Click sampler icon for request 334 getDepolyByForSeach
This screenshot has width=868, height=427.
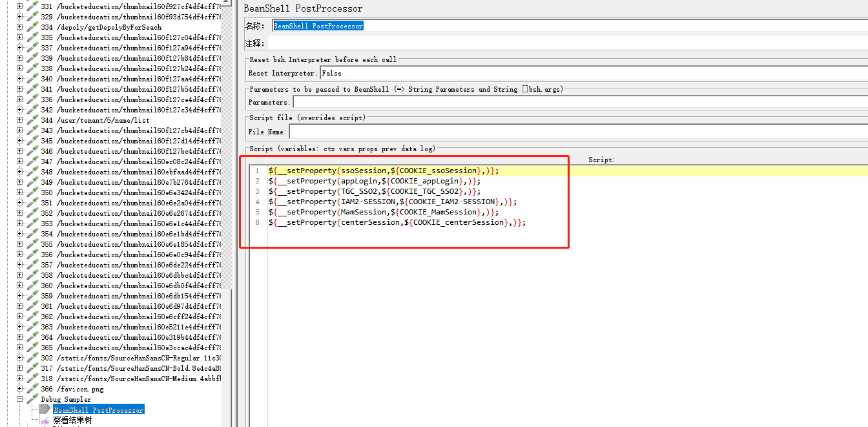pyautogui.click(x=32, y=27)
